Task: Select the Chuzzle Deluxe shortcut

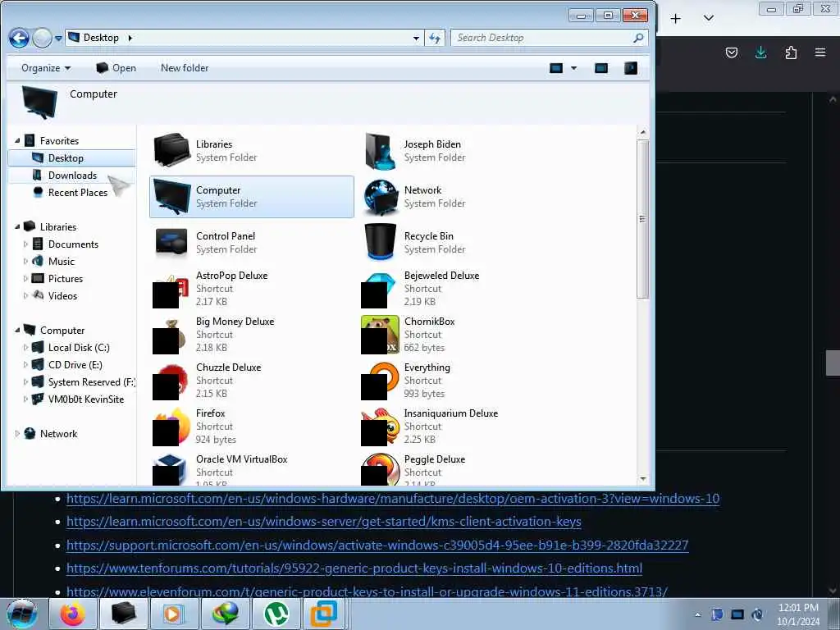Action: click(x=252, y=381)
